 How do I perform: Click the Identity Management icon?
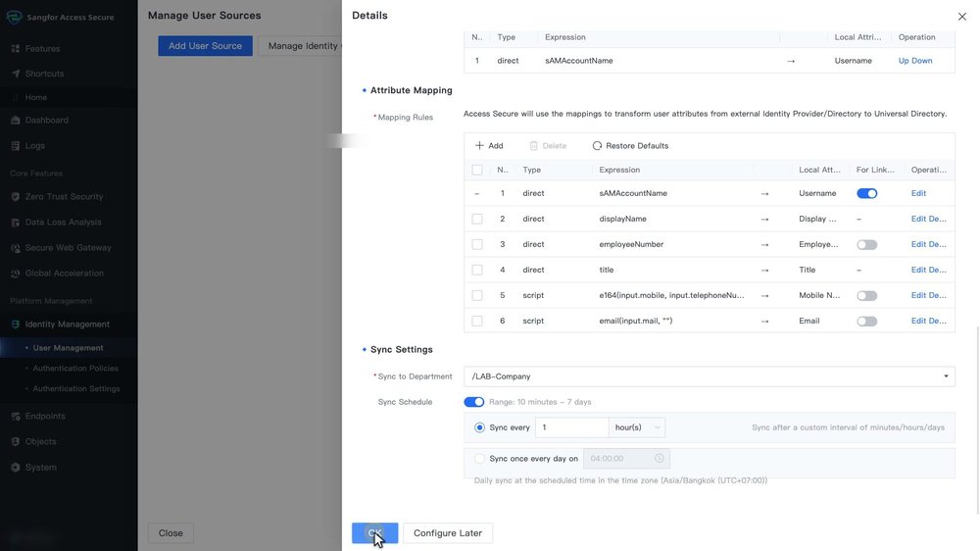[16, 324]
